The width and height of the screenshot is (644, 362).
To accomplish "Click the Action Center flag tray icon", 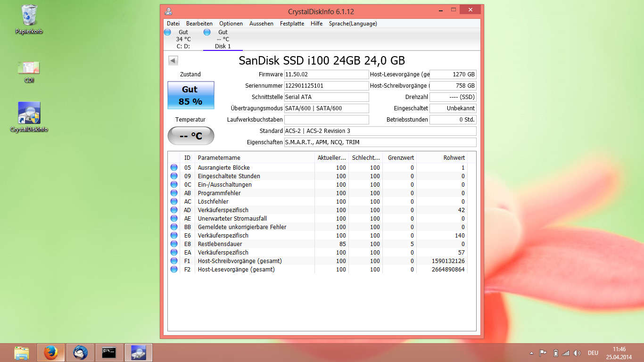I will point(543,353).
